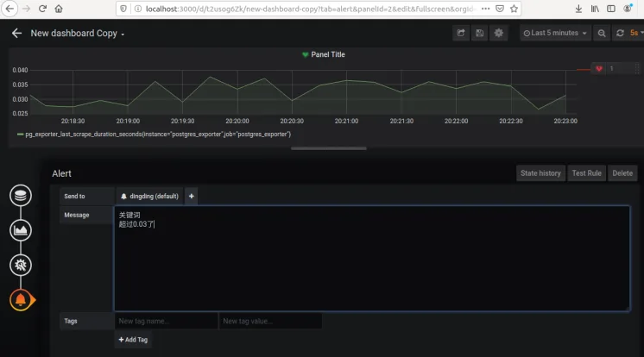Zoom out the time range
644x357 pixels.
602,34
